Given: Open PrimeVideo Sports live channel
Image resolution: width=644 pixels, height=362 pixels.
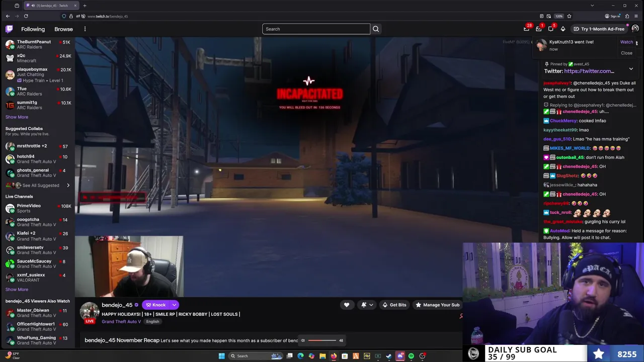Looking at the screenshot, I should click(38, 208).
